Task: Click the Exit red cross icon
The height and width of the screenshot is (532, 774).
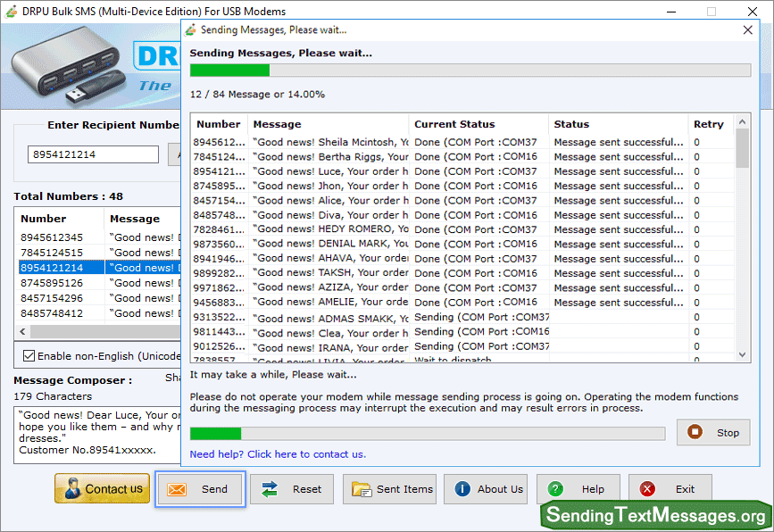Action: coord(647,488)
